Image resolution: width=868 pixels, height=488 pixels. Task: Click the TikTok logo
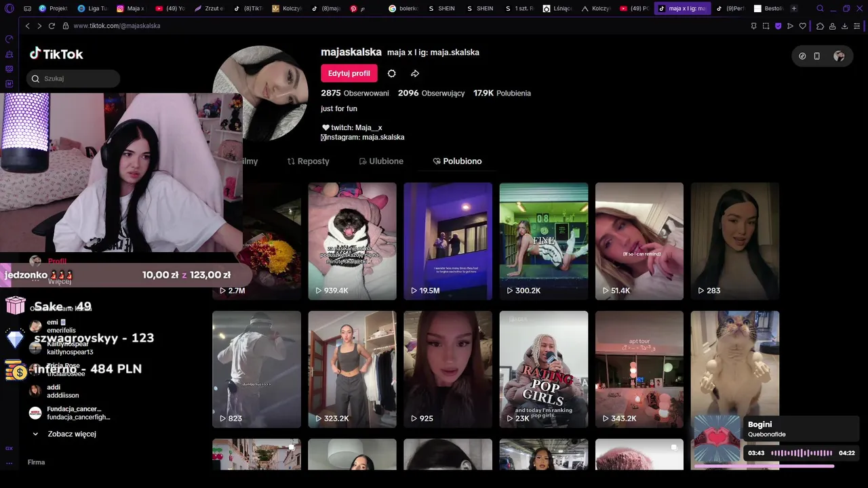[56, 54]
